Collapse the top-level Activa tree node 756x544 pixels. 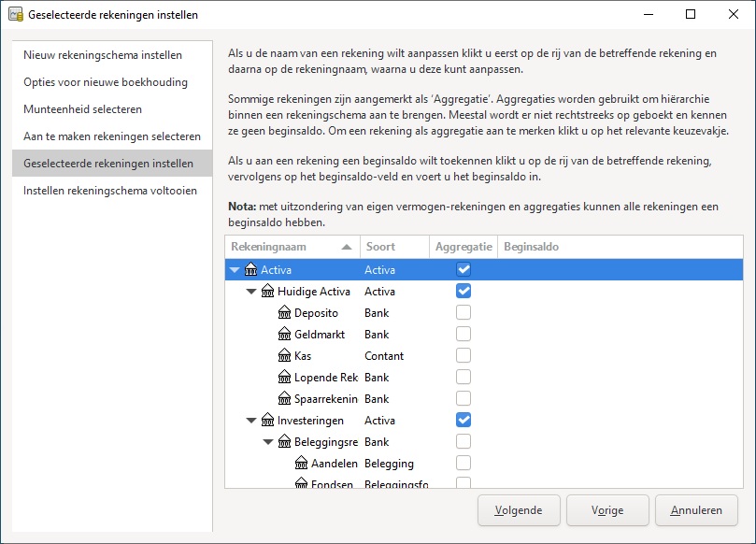[x=235, y=270]
